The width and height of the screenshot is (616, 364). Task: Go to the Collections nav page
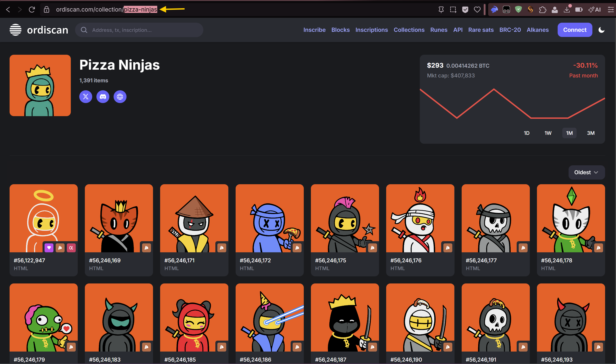click(409, 30)
